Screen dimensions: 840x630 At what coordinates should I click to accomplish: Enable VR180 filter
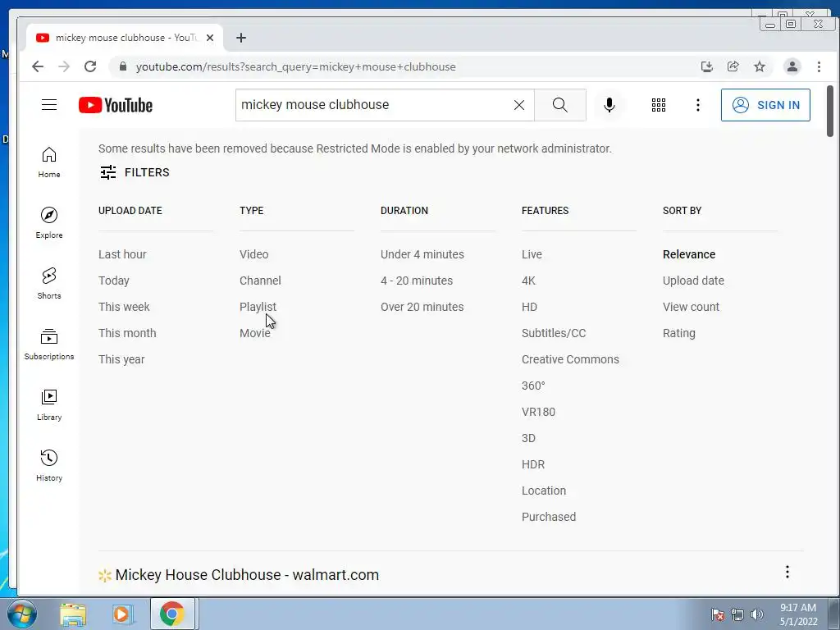click(x=538, y=412)
